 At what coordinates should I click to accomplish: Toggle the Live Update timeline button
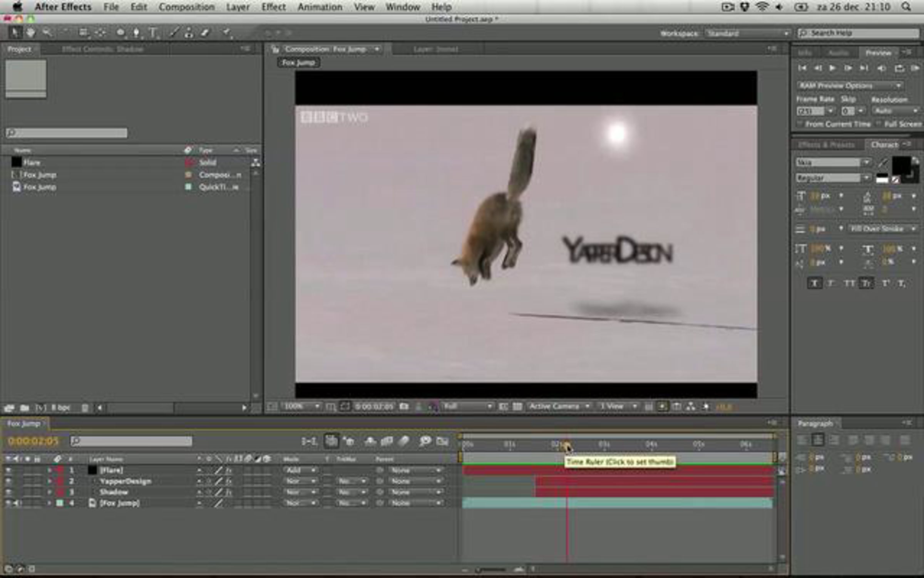pyautogui.click(x=331, y=441)
